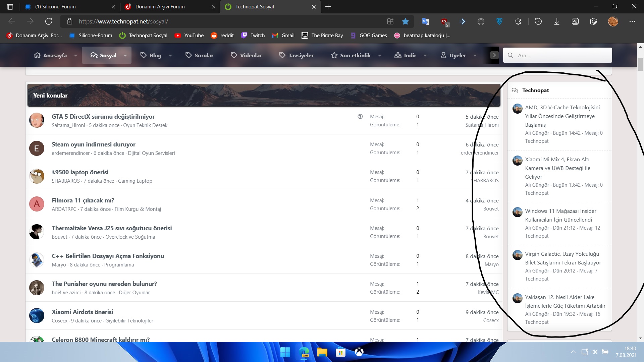The image size is (644, 362).
Task: Click the apps grid icon in address bar
Action: tap(390, 21)
